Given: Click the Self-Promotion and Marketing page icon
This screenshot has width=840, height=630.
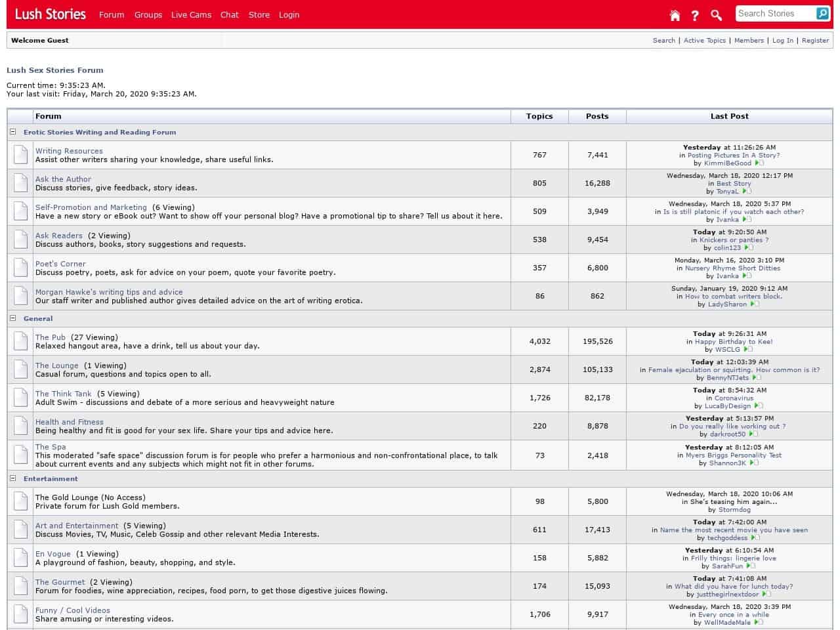Looking at the screenshot, I should coord(20,211).
